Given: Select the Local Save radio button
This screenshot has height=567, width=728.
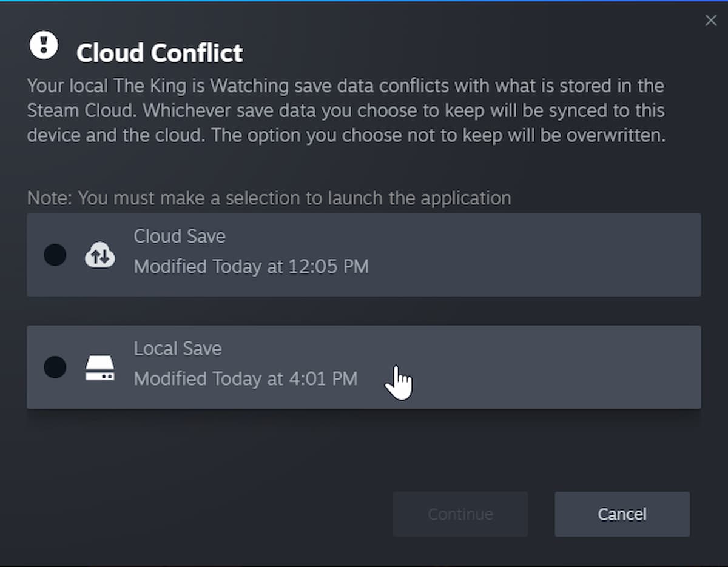Looking at the screenshot, I should click(x=55, y=367).
